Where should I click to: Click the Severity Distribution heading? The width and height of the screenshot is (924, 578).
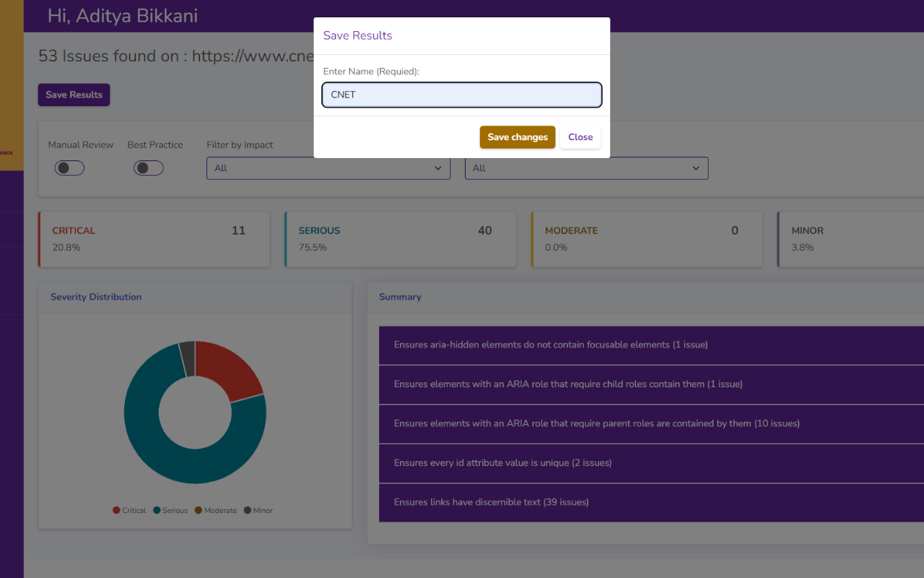(96, 297)
